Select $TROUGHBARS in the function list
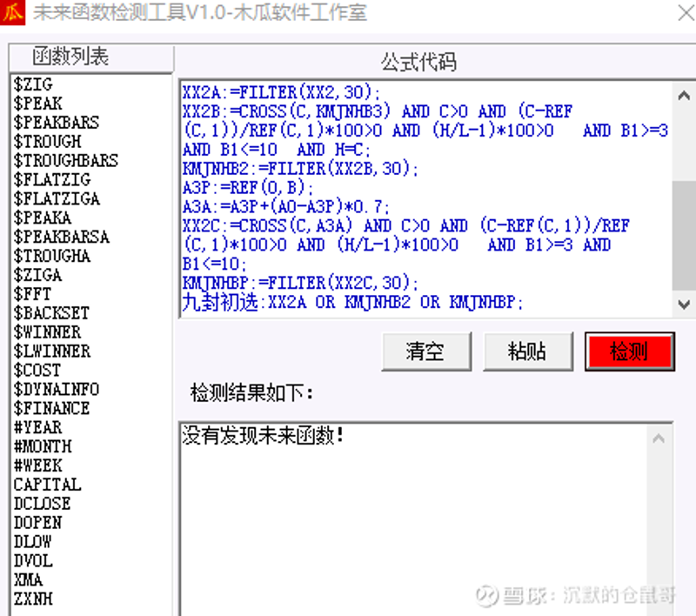Image resolution: width=696 pixels, height=616 pixels. click(66, 161)
